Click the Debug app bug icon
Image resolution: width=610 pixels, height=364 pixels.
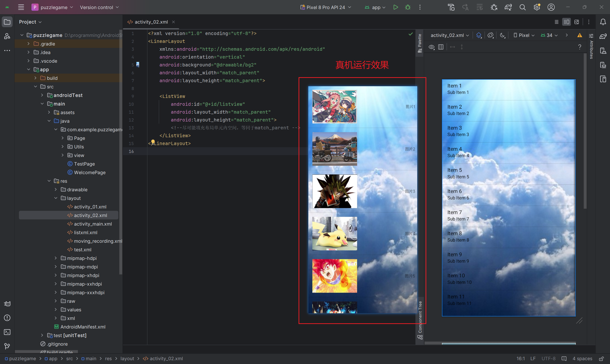408,7
